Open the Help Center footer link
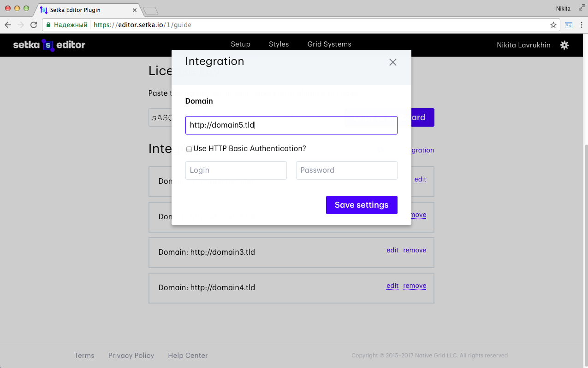The image size is (588, 368). [x=188, y=356]
